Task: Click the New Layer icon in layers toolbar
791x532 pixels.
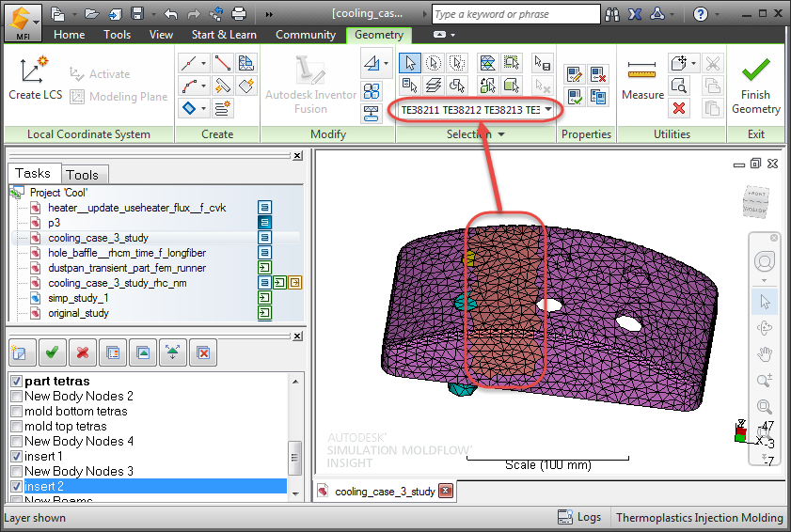Action: click(22, 352)
